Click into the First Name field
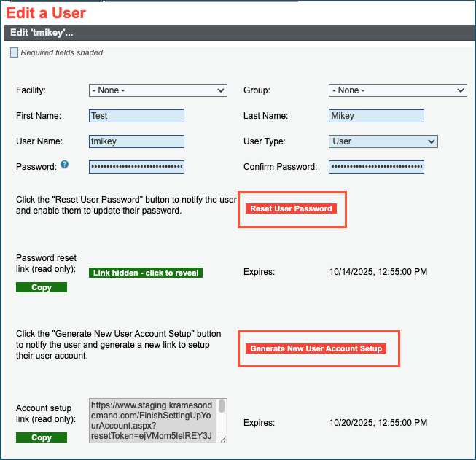The image size is (476, 460). tap(136, 116)
